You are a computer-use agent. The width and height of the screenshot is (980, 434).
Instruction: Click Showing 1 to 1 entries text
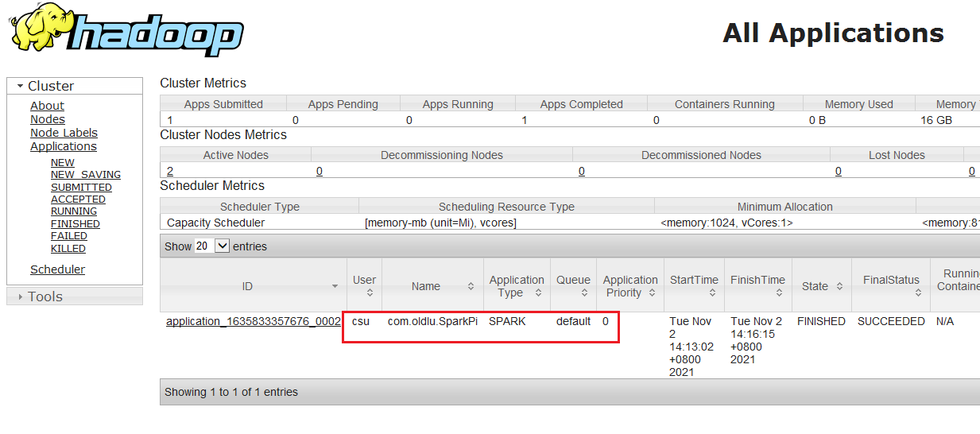tap(231, 392)
